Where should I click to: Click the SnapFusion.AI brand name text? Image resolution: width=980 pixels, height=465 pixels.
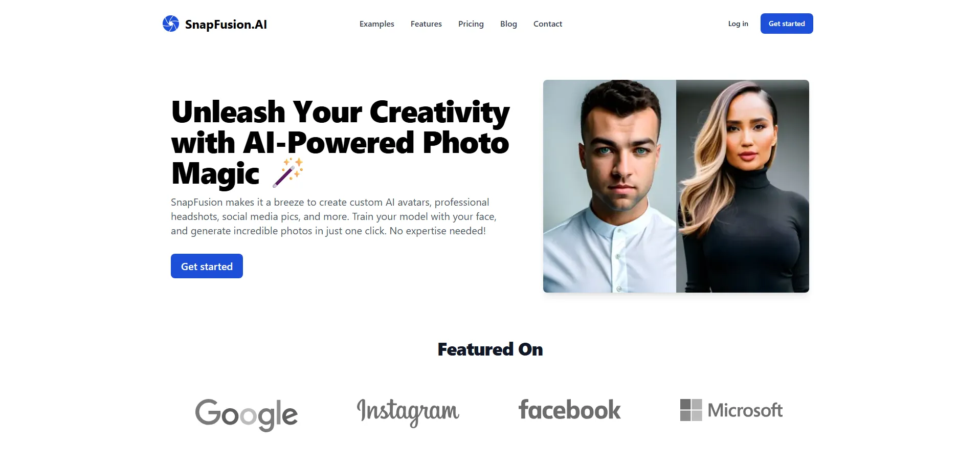(x=226, y=25)
